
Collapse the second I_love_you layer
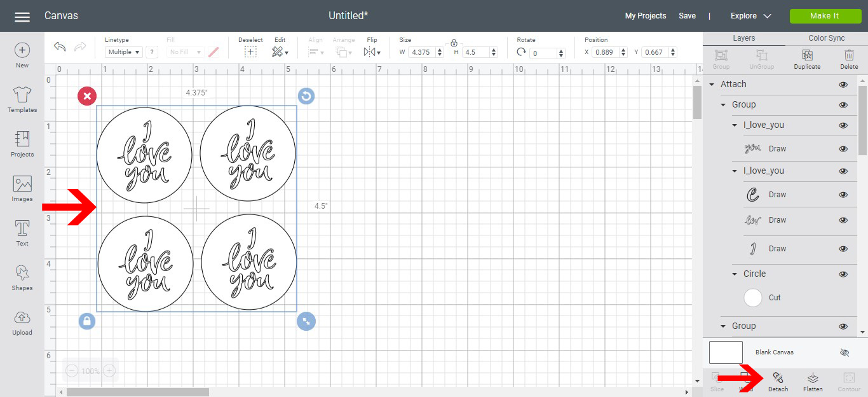pos(735,171)
